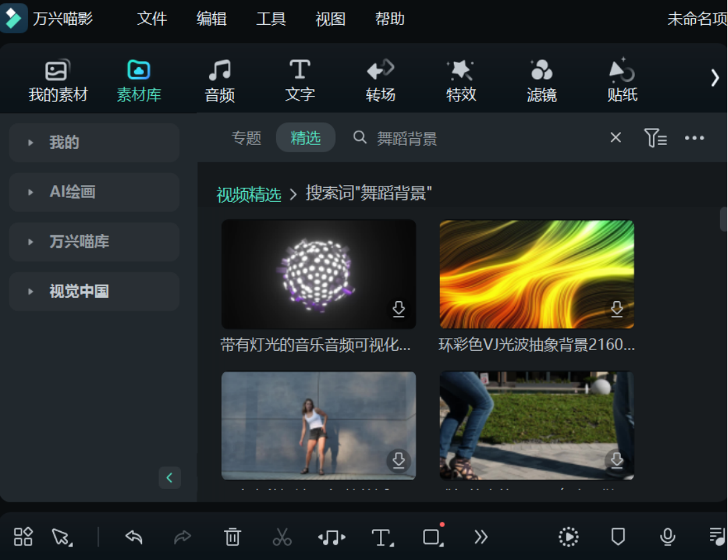
Task: Collapse the sidebar with left chevron
Action: [170, 478]
